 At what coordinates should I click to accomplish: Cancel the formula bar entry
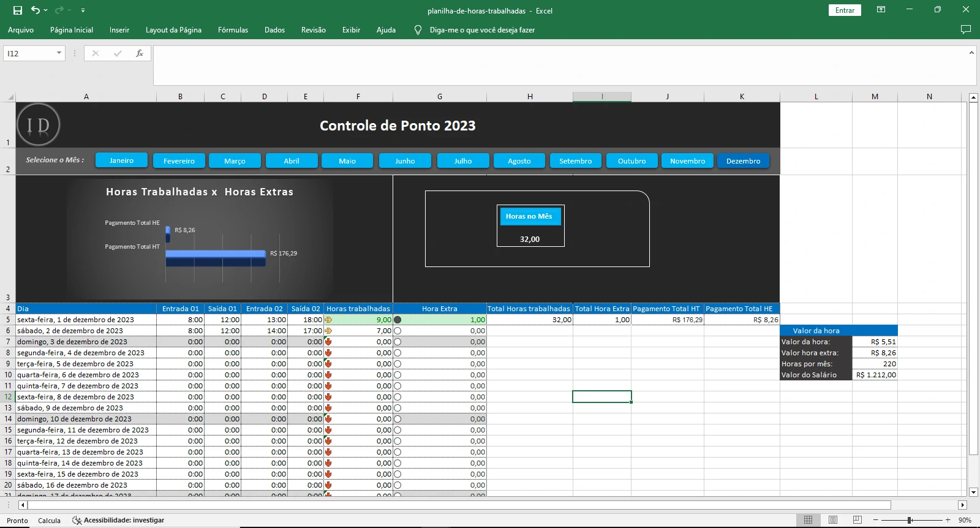pyautogui.click(x=96, y=53)
